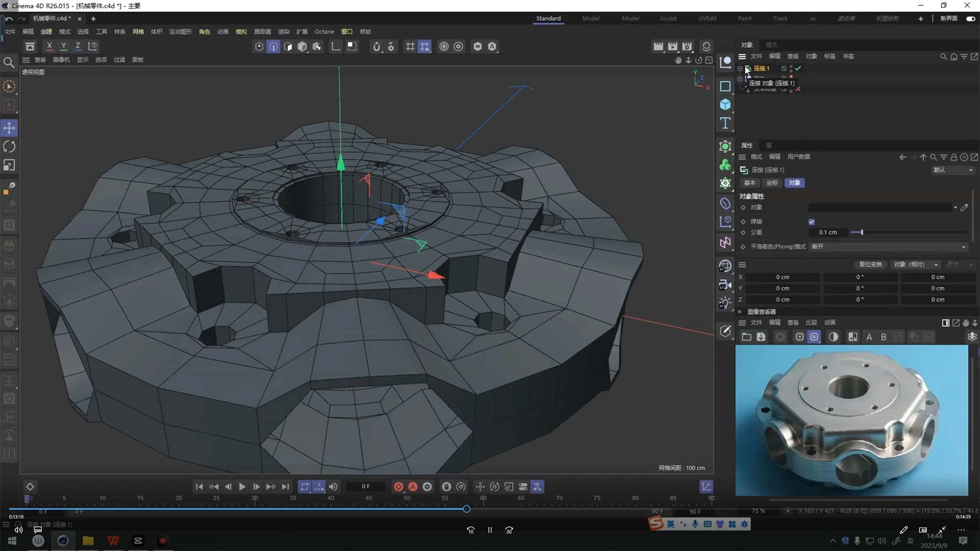Open the Phong mode dropdown
The image size is (980, 551).
[888, 247]
